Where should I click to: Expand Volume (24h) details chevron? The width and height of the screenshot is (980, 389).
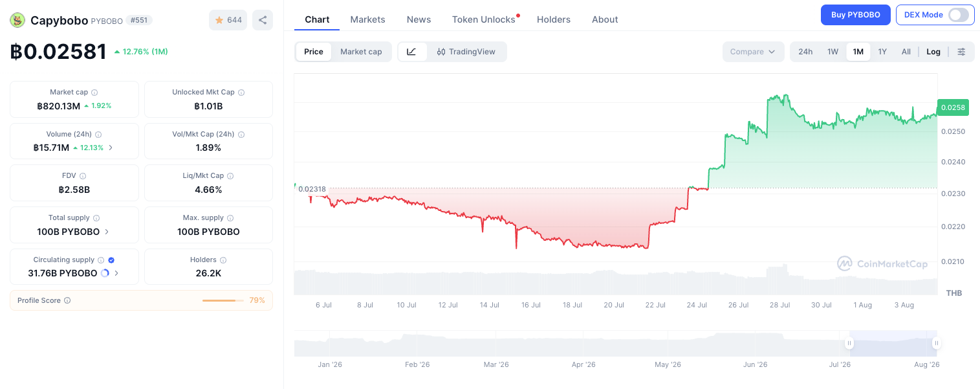(111, 148)
